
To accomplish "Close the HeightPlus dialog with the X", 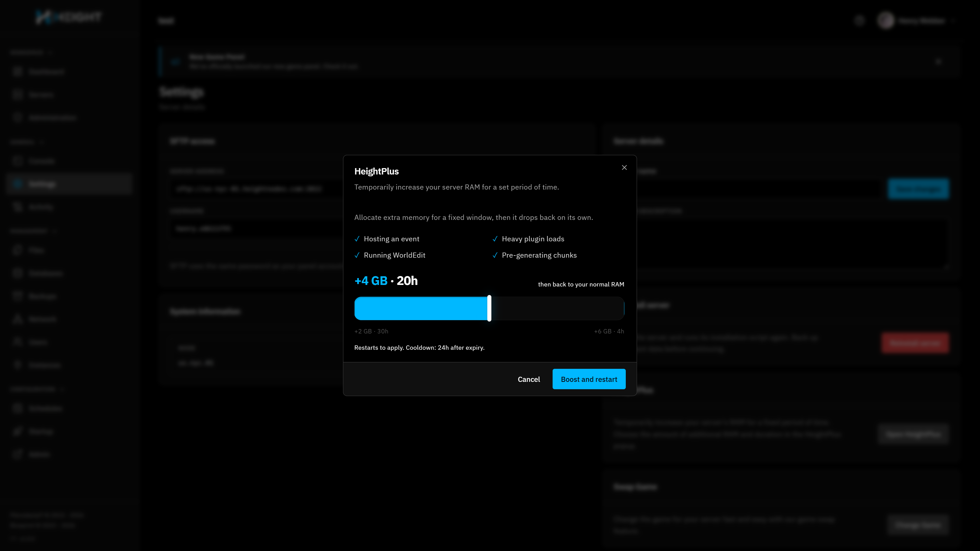I will 624,167.
